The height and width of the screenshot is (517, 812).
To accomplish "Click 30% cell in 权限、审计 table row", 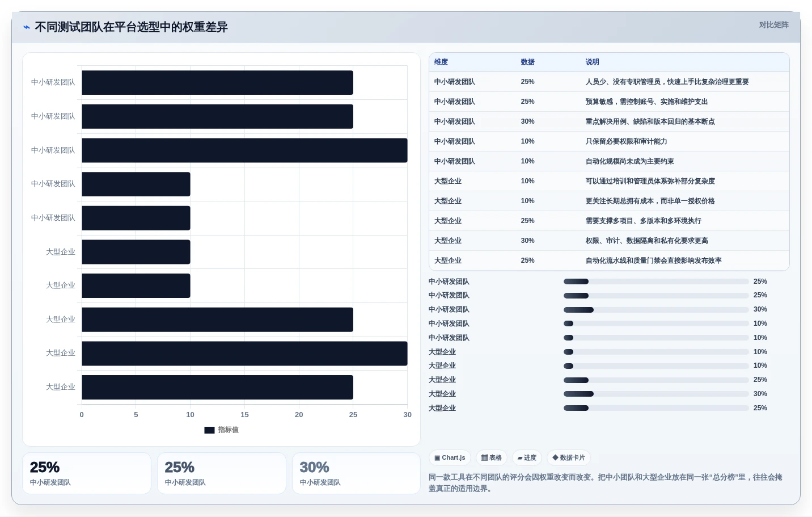I will pyautogui.click(x=527, y=241).
